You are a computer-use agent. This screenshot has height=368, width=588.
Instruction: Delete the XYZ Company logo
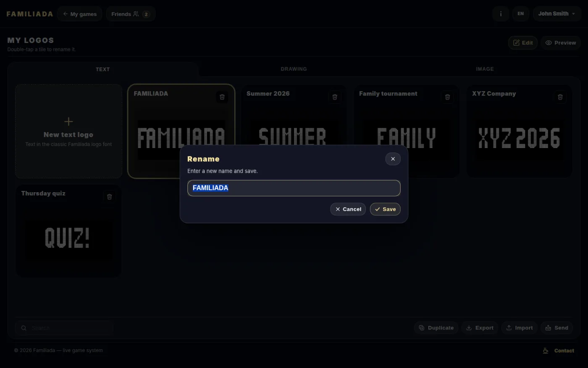pos(560,97)
